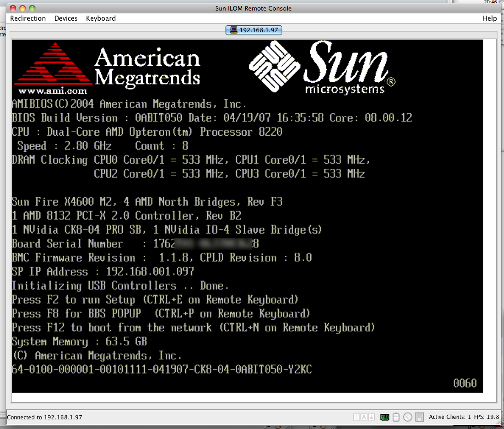This screenshot has height=429, width=504.
Task: Click the "Speed : 2.80 GHz" line
Action: click(x=103, y=146)
